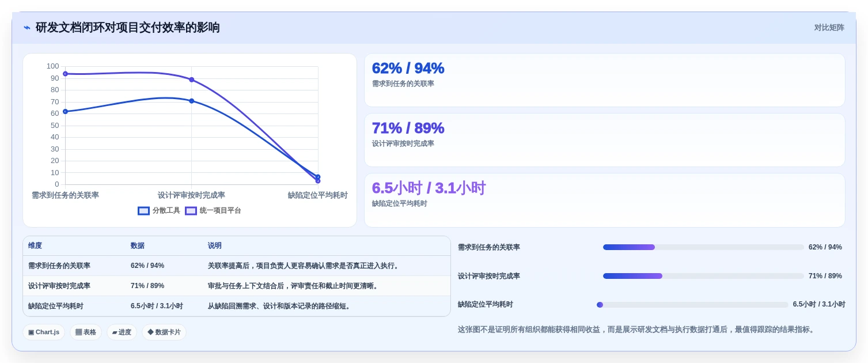Click the 分散工具 data point at 71

pyautogui.click(x=191, y=101)
